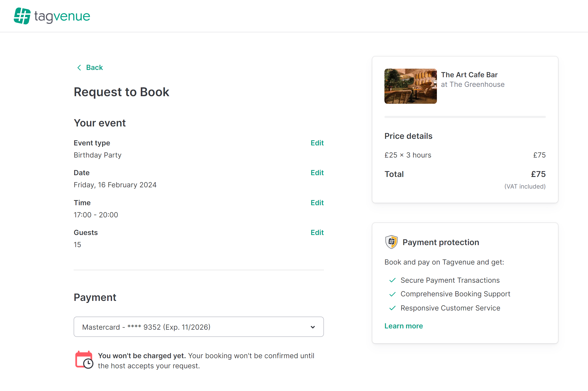Click the 'Price details' heading
Screen dimensions: 588x391
pyautogui.click(x=408, y=136)
